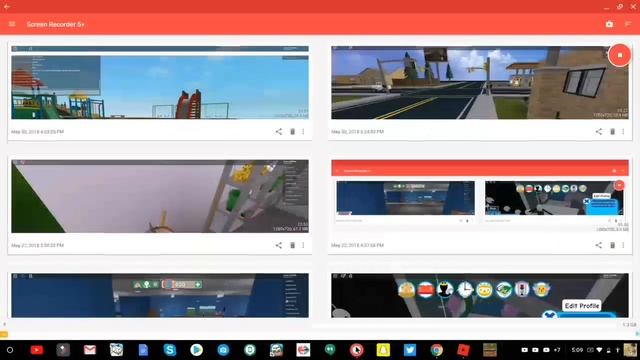Screen dimensions: 640x360
Task: Launch YouTube from the shelf
Action: point(37,350)
